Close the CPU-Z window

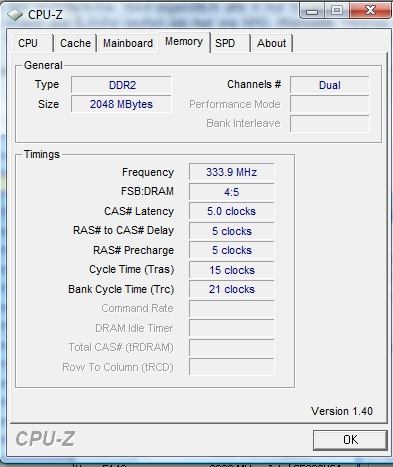pyautogui.click(x=370, y=11)
